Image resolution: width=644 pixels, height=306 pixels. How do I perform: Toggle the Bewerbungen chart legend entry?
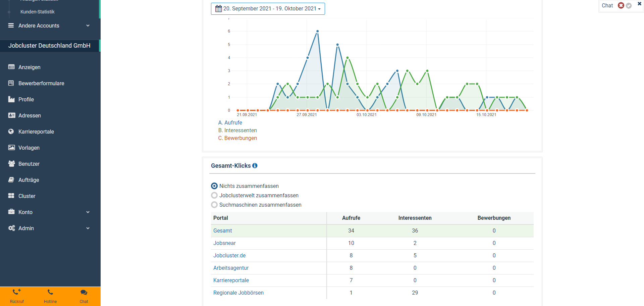pos(237,138)
